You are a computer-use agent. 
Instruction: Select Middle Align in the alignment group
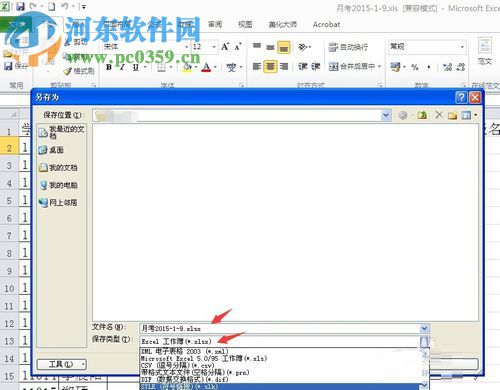click(x=270, y=47)
